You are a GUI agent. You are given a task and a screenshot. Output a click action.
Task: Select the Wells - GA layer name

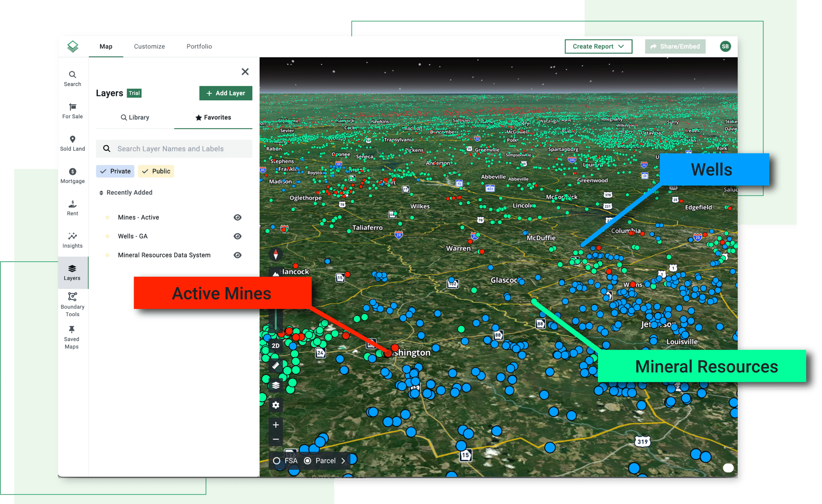click(133, 236)
